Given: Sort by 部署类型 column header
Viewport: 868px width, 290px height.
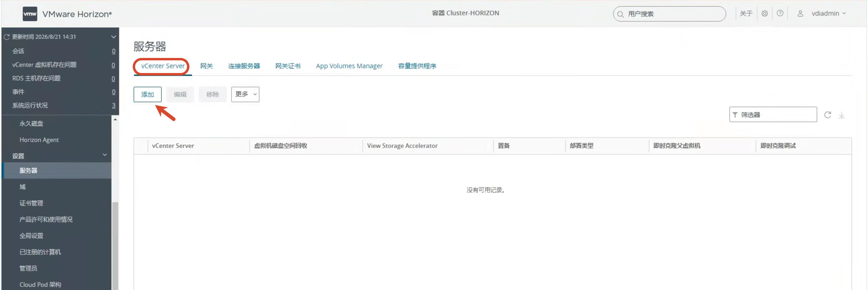Looking at the screenshot, I should (x=581, y=146).
